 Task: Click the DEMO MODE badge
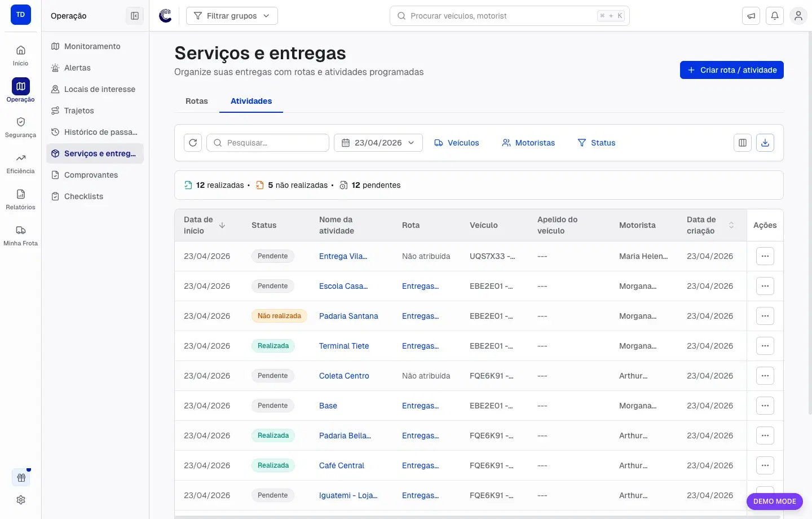tap(775, 501)
